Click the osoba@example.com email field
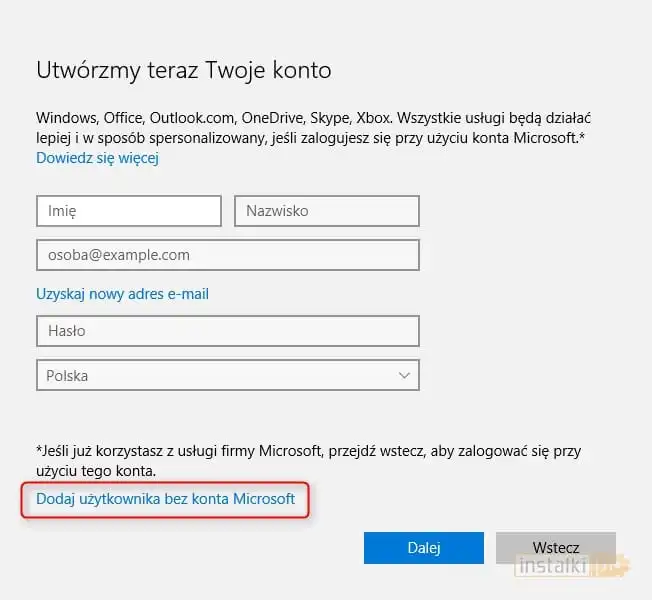This screenshot has width=652, height=600. (227, 255)
